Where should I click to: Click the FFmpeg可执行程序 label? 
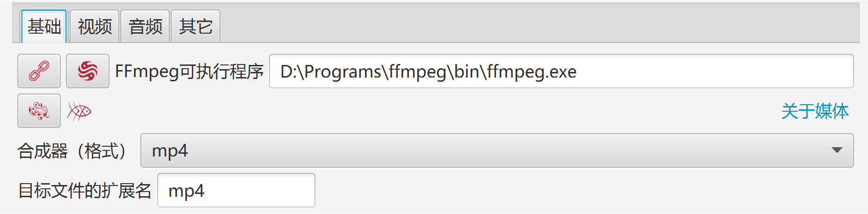point(190,71)
